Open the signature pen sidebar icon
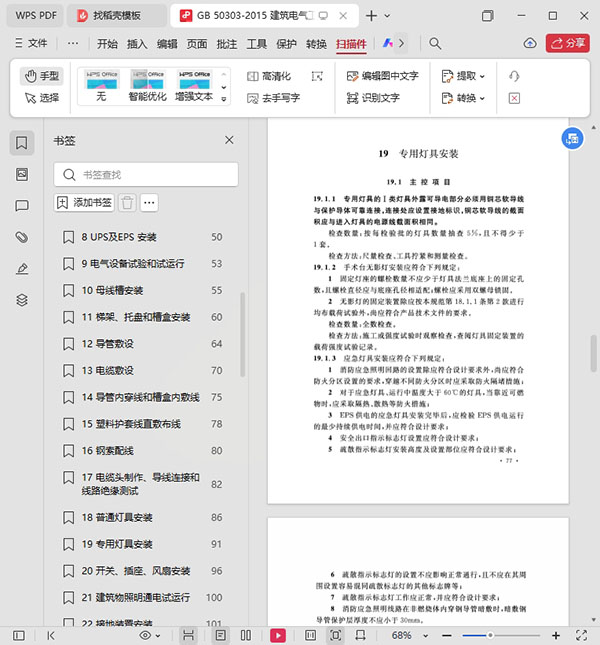The image size is (600, 645). (x=22, y=269)
